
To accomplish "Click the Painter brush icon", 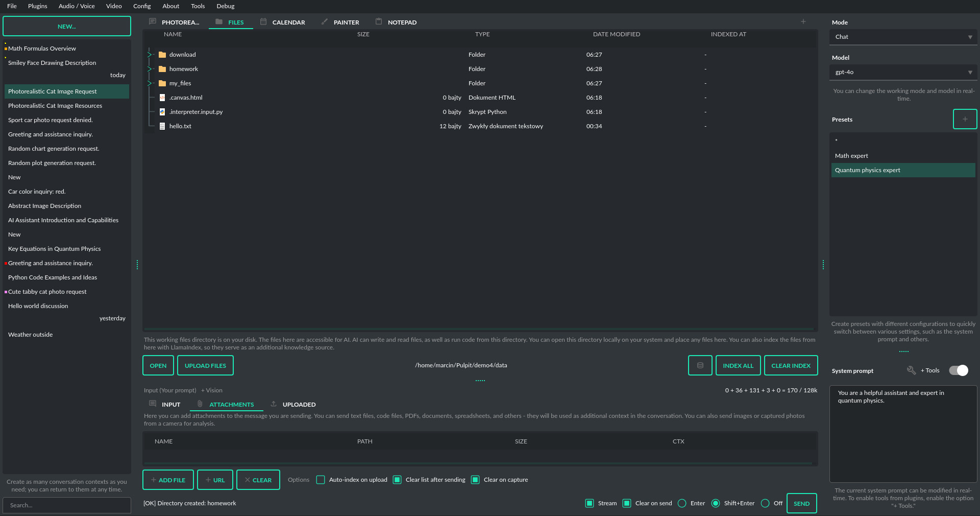I will coord(324,22).
